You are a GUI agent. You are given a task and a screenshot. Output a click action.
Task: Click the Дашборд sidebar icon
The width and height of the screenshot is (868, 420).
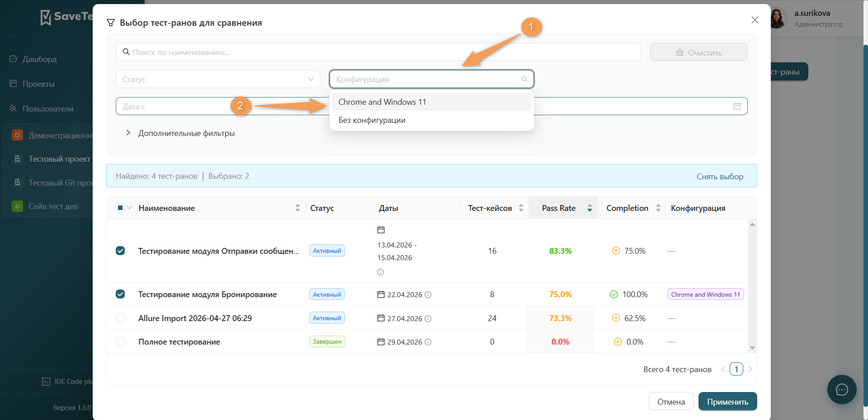[x=13, y=59]
